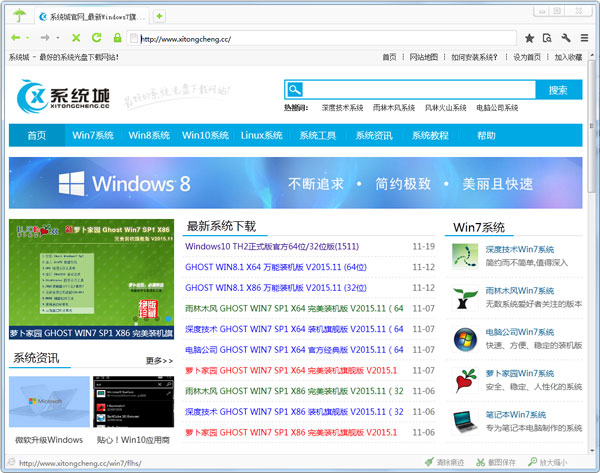Click the 笔记本Win7系统 laptop icon

coord(465,422)
